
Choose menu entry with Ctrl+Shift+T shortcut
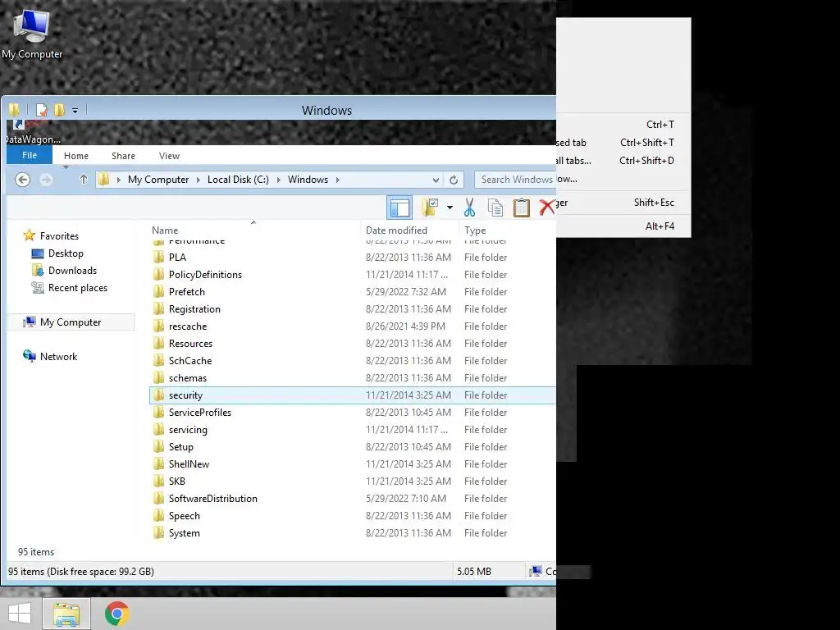(x=623, y=143)
